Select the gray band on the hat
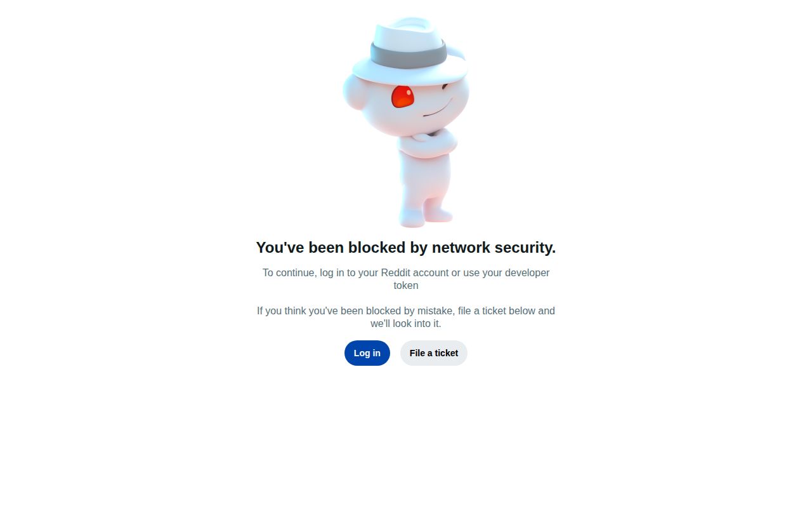This screenshot has width=812, height=508. (x=409, y=56)
